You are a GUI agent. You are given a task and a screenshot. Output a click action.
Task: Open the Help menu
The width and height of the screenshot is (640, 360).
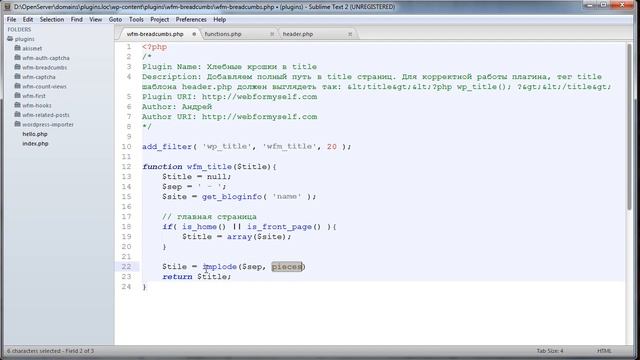(x=220, y=20)
